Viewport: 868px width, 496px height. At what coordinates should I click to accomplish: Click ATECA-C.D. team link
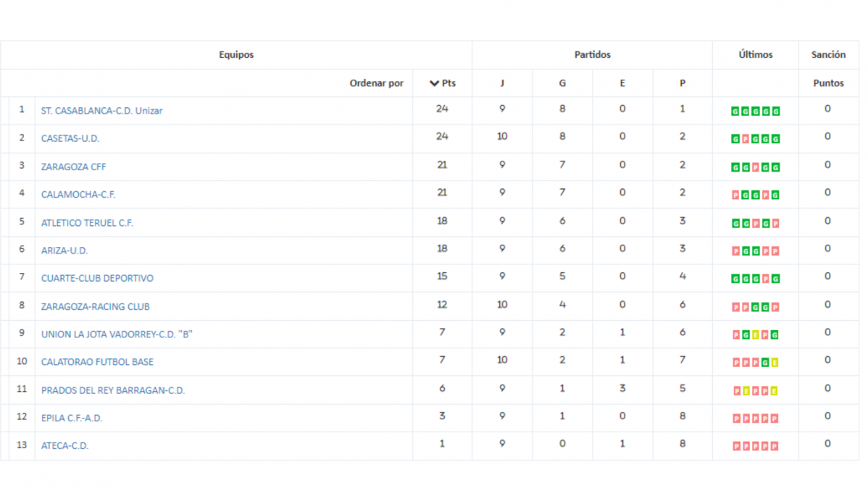(x=64, y=446)
